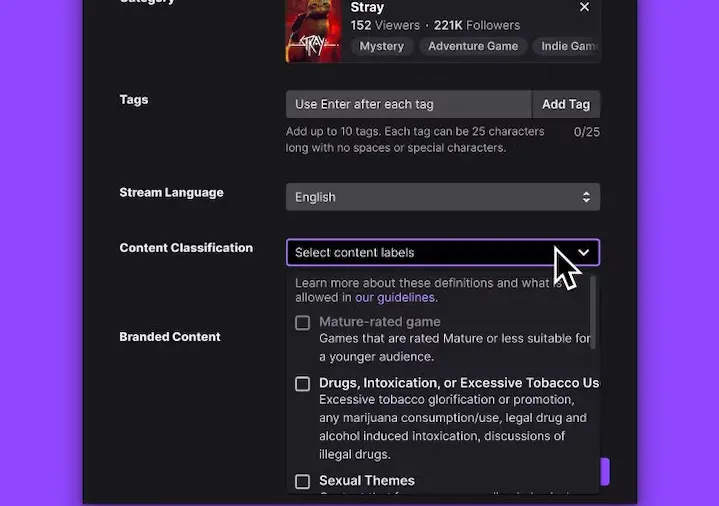Viewport: 719px width, 506px height.
Task: Click the Select content labels field
Action: [420, 253]
